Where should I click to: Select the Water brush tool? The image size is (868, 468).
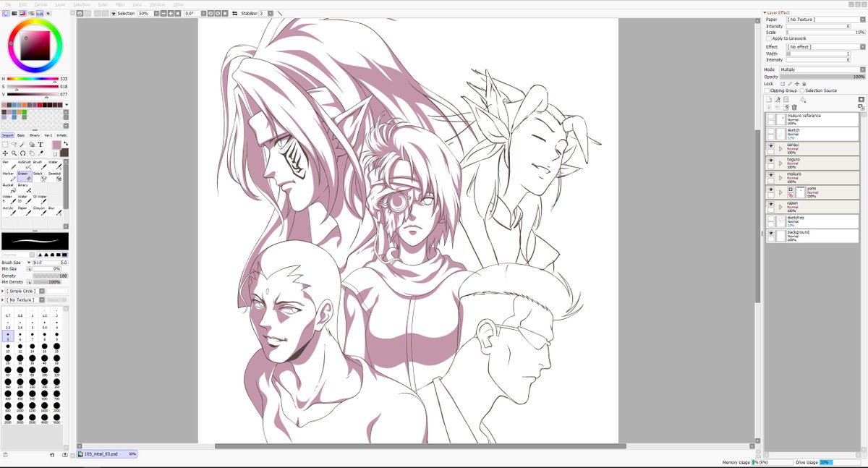[x=55, y=166]
